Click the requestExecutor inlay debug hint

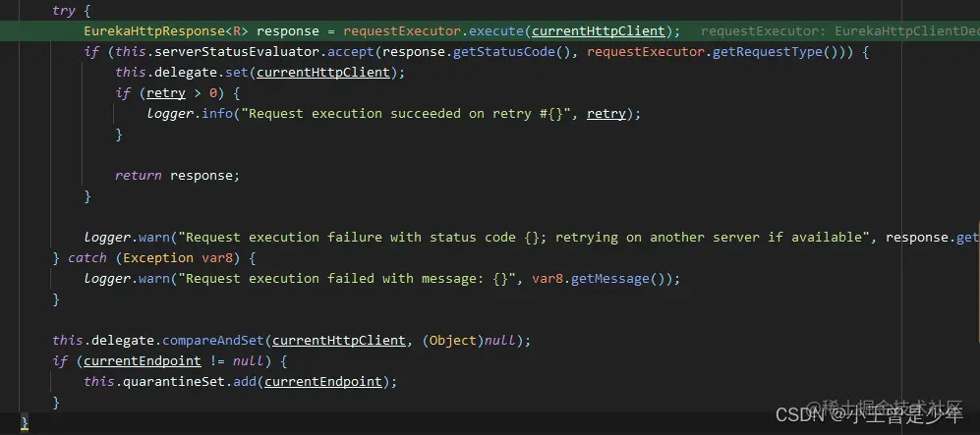coord(840,31)
